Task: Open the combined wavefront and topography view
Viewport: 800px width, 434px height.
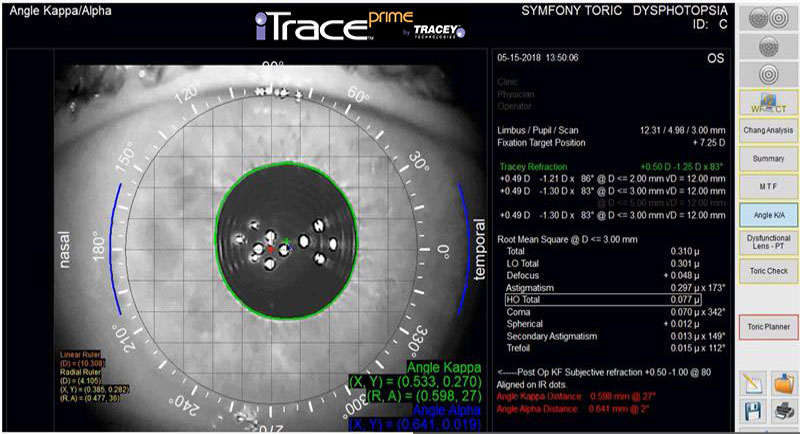Action: (768, 19)
